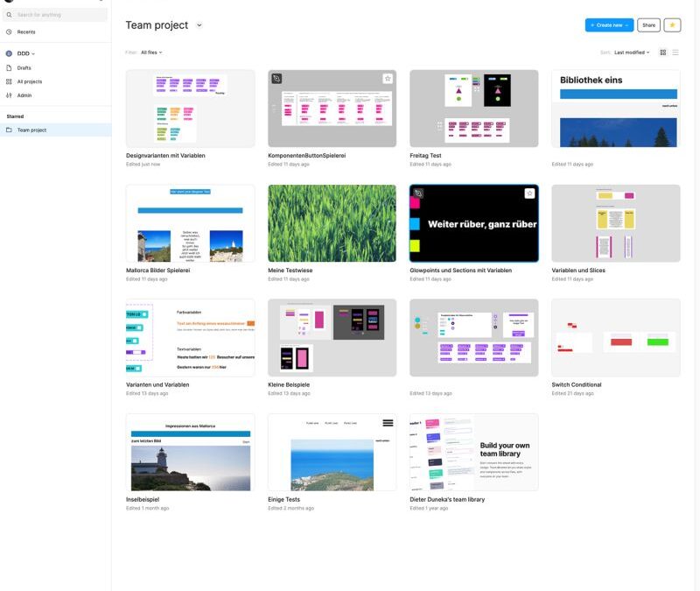The height and width of the screenshot is (591, 700).
Task: Click the Starred section heading
Action: tap(15, 116)
